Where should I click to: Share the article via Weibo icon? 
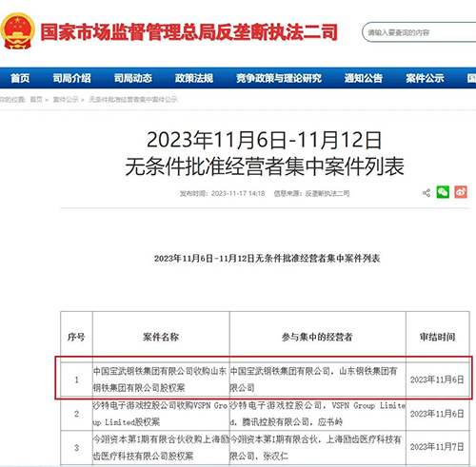(461, 192)
